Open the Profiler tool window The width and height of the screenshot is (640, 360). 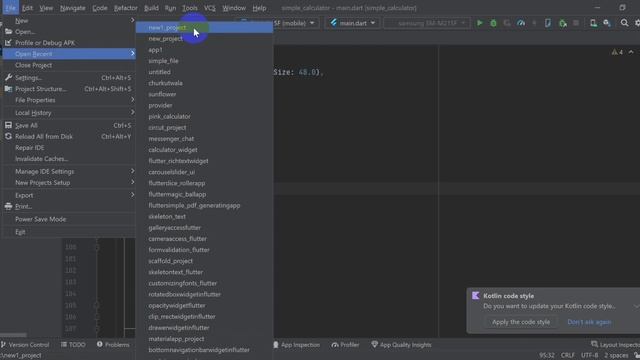(345, 344)
